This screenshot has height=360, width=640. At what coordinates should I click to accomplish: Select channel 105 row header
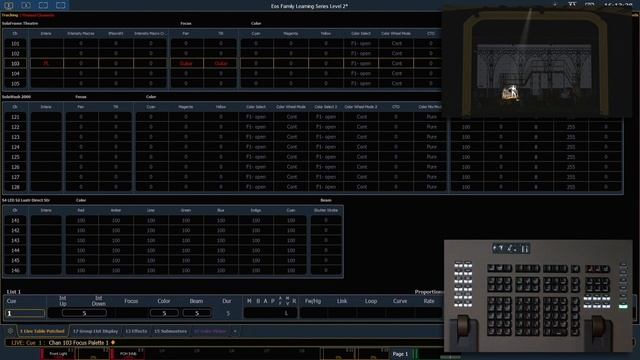[x=15, y=83]
